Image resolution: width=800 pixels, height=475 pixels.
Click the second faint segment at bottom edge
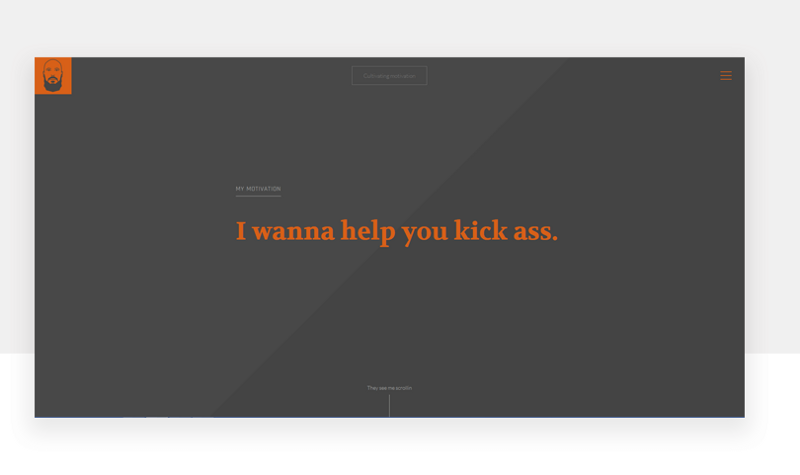point(157,417)
